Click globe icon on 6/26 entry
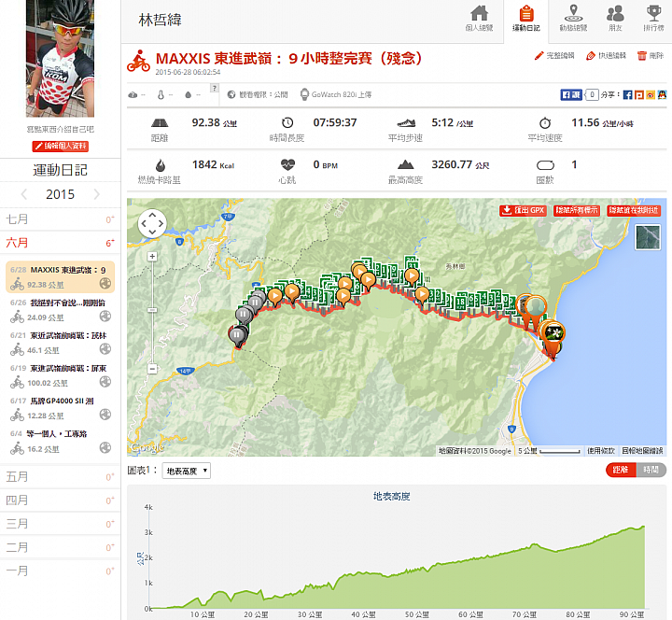 point(105,317)
